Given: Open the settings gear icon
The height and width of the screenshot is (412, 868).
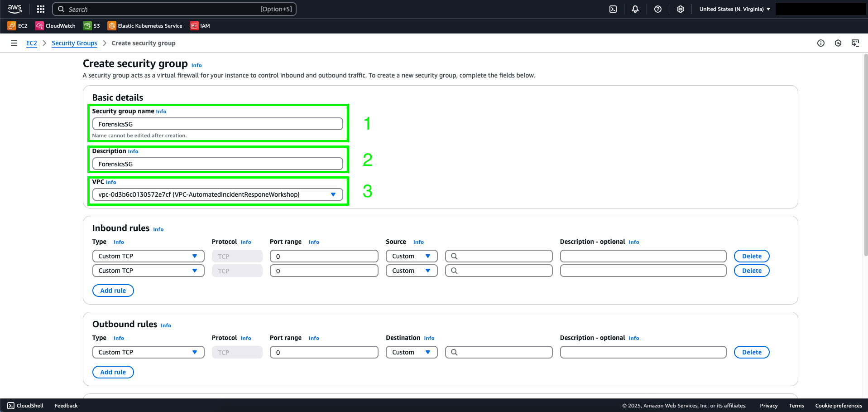Looking at the screenshot, I should pos(681,9).
